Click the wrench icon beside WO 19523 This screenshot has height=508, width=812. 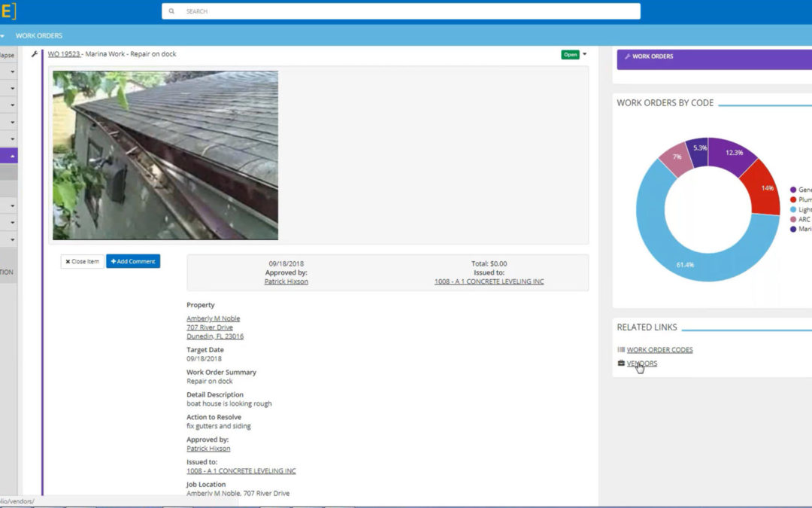(x=34, y=54)
